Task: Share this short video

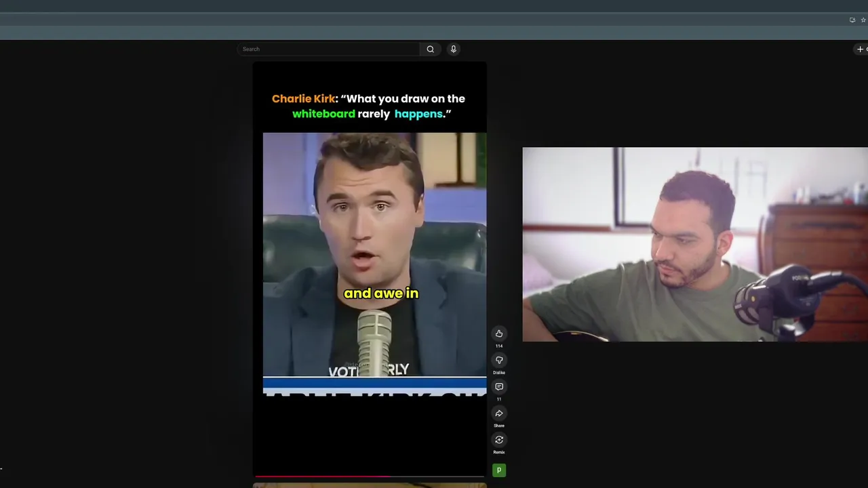Action: (499, 413)
